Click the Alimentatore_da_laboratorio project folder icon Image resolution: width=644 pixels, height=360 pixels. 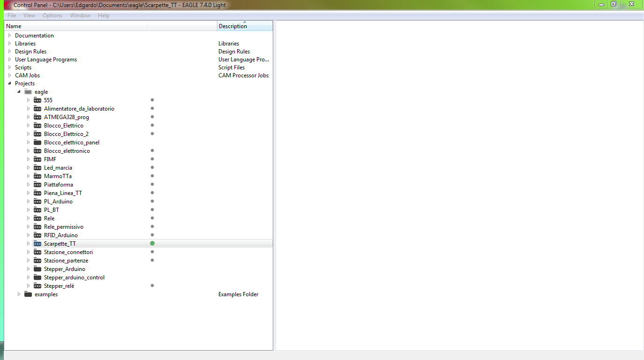click(37, 109)
